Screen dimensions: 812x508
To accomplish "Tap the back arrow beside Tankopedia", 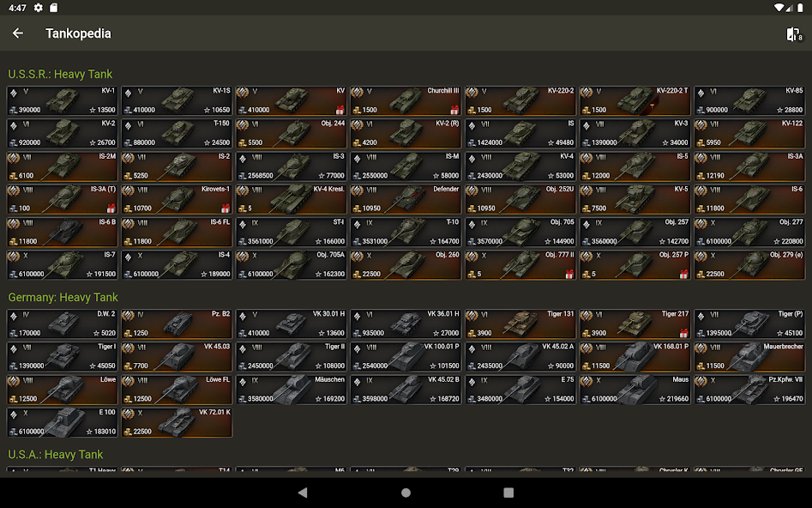I will point(18,33).
